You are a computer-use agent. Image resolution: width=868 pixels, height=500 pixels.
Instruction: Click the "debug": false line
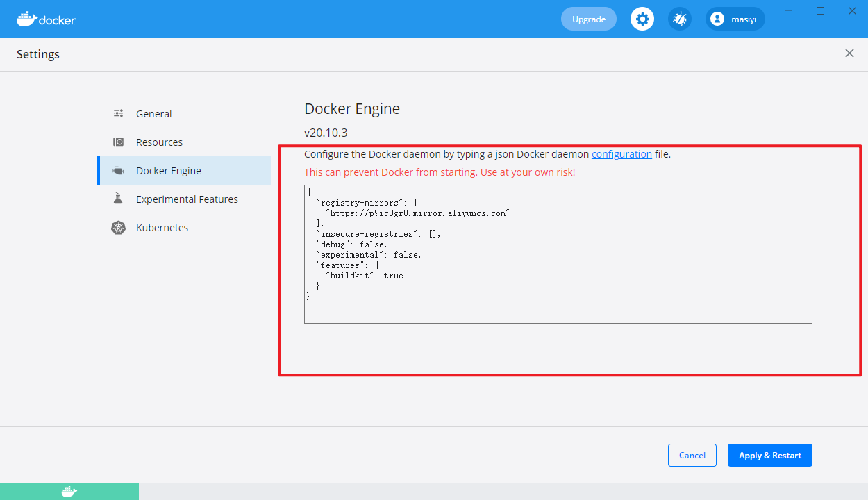click(351, 244)
